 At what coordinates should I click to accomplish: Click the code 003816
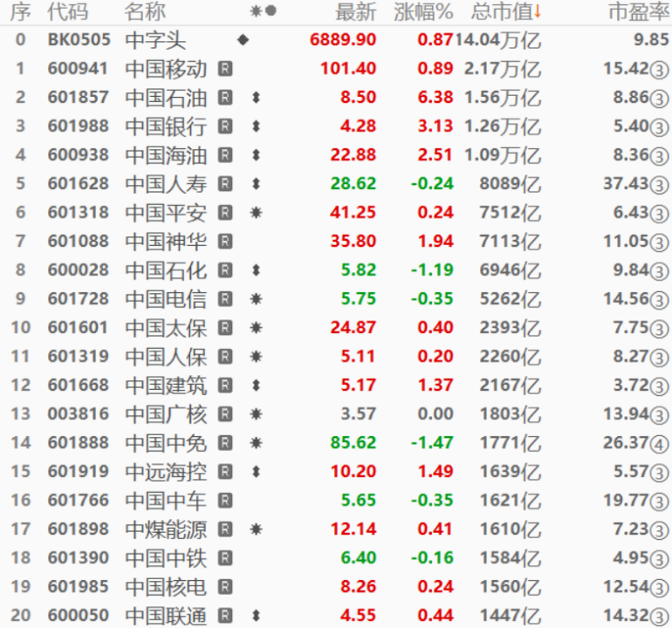[79, 413]
